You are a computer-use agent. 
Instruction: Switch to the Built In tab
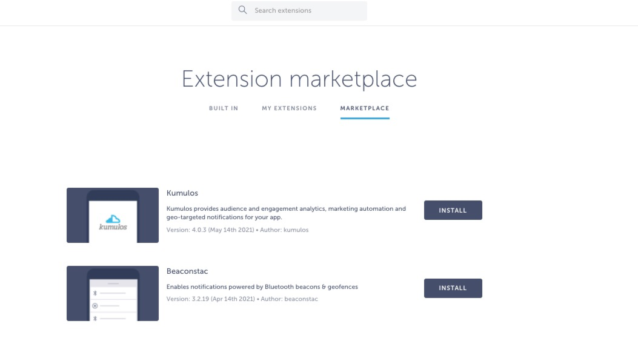coord(224,108)
